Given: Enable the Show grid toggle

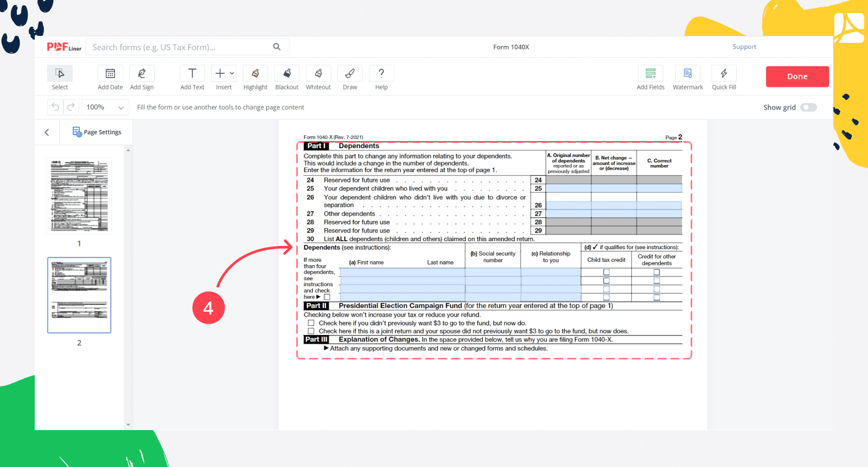Looking at the screenshot, I should [x=808, y=108].
